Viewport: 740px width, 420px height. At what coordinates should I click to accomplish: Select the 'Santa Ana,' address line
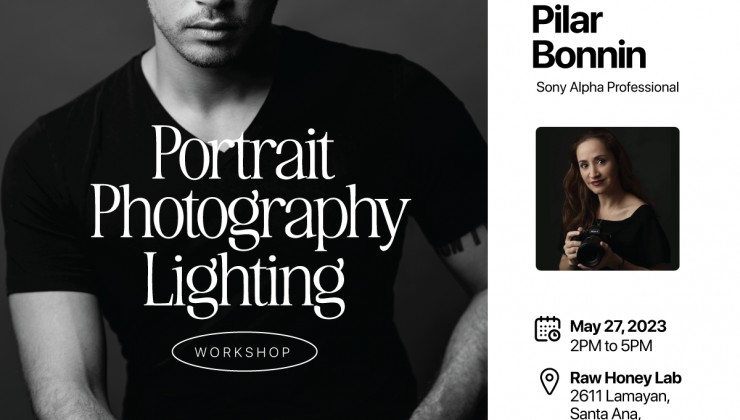coord(605,413)
